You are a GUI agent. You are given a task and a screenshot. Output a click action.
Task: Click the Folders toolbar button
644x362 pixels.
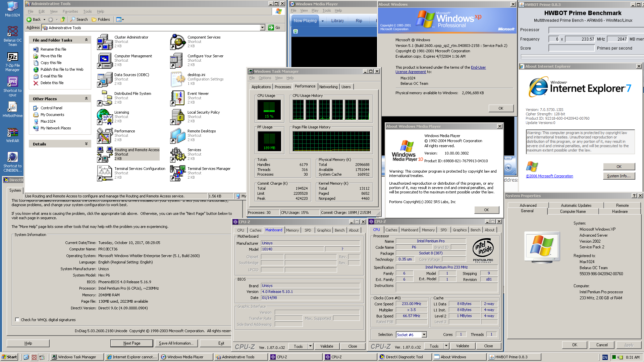(101, 19)
